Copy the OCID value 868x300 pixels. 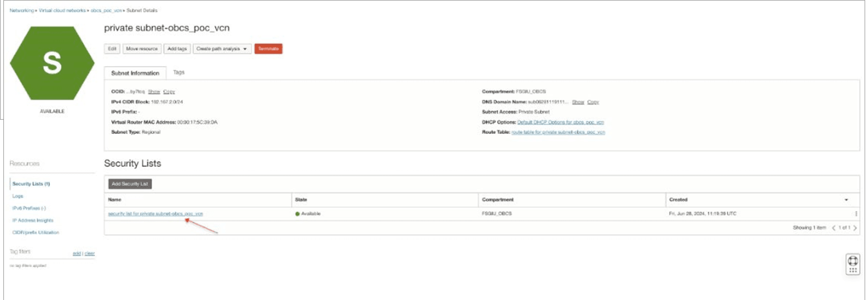pos(169,92)
